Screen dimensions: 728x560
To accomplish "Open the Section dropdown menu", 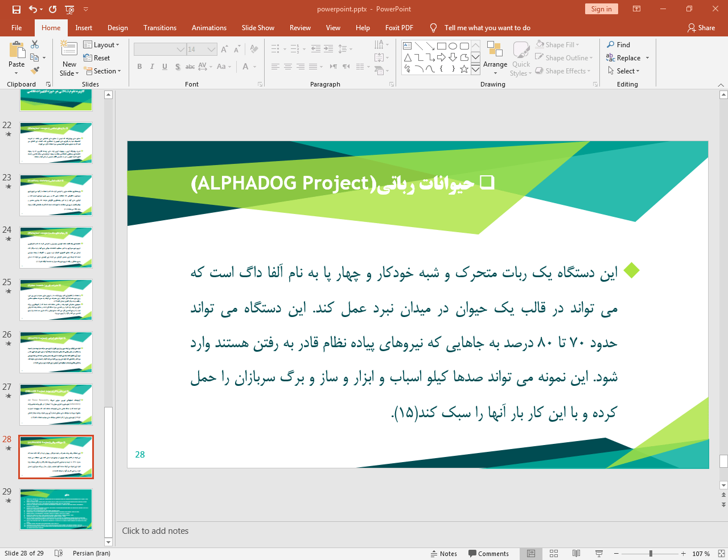I will pyautogui.click(x=102, y=71).
